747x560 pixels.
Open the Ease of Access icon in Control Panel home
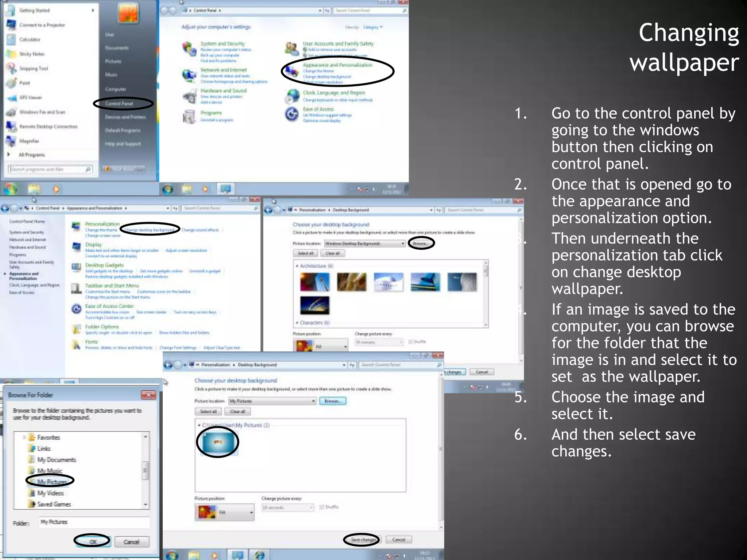[x=292, y=114]
